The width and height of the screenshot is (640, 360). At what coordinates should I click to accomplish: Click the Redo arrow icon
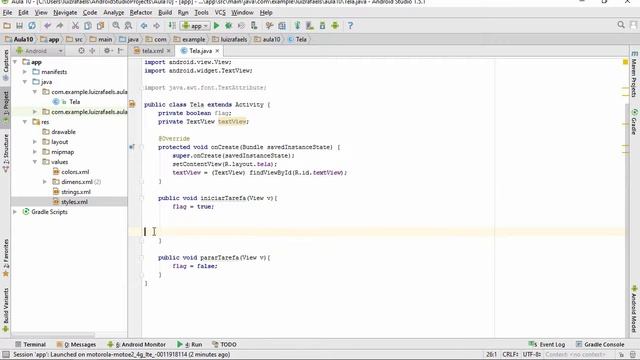tap(60, 26)
